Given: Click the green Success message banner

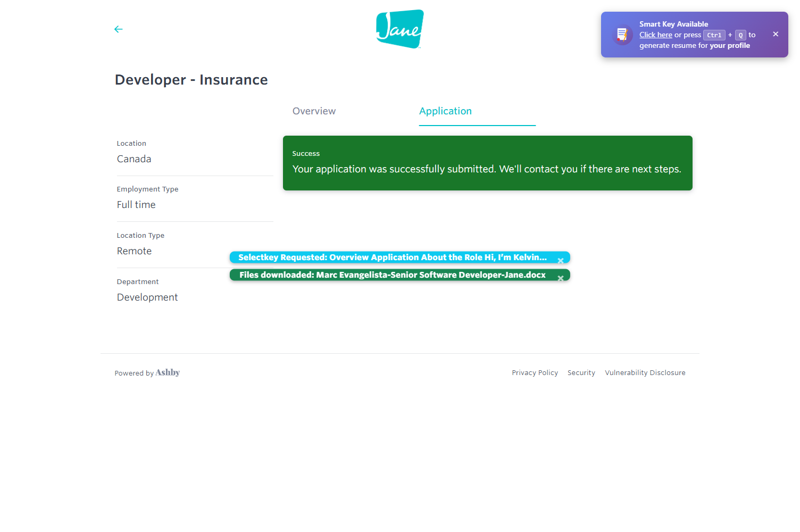Looking at the screenshot, I should (487, 163).
